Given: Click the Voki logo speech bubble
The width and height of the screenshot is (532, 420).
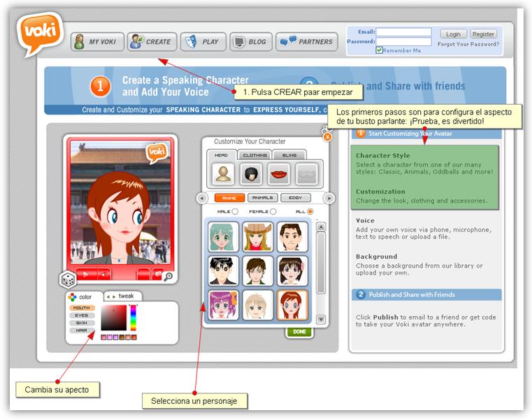Looking at the screenshot, I should pos(41,33).
